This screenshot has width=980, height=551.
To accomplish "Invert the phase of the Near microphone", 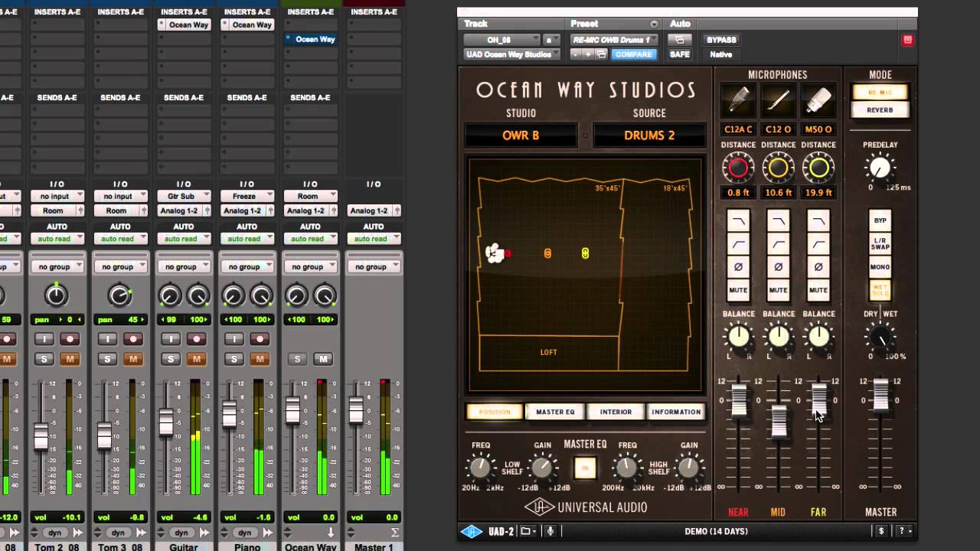I will coord(739,267).
